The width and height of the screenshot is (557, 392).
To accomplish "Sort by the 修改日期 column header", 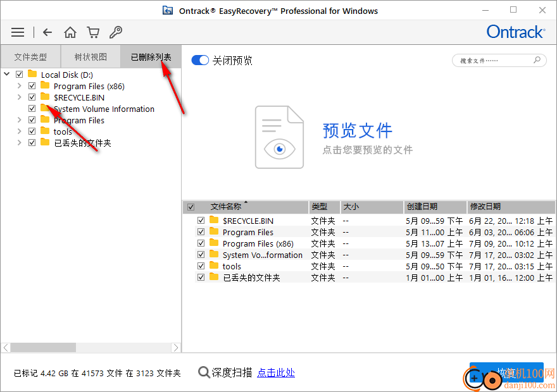I will [x=511, y=207].
